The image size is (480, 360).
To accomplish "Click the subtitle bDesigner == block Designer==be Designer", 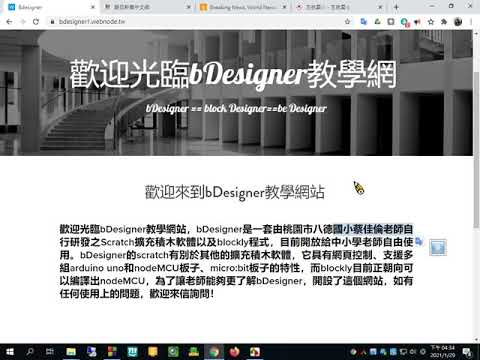I will tap(236, 108).
